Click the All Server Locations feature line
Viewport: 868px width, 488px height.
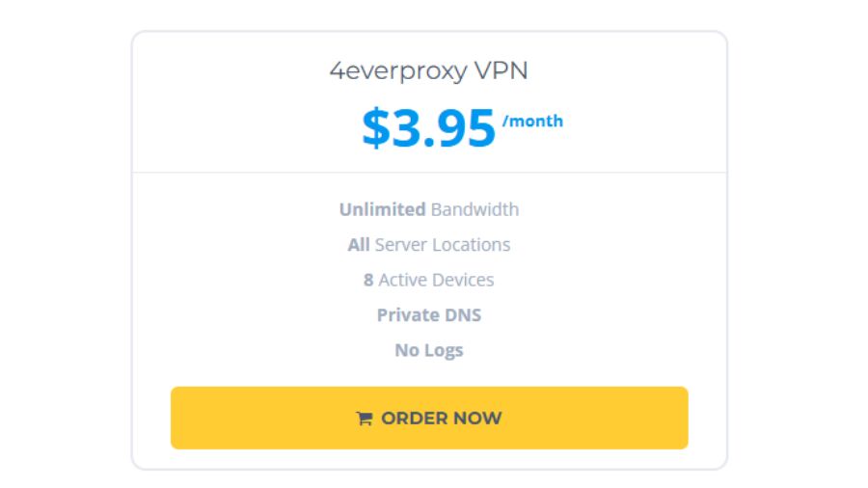pyautogui.click(x=428, y=245)
